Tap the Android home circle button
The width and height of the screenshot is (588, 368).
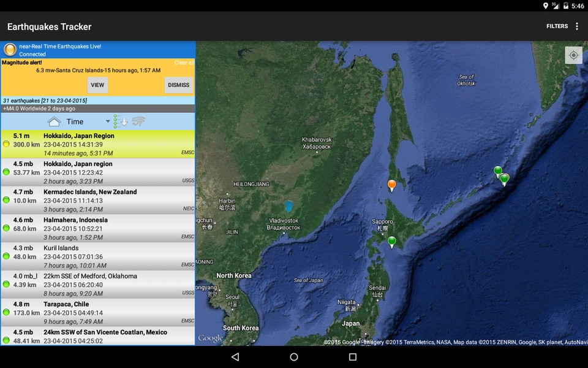294,357
